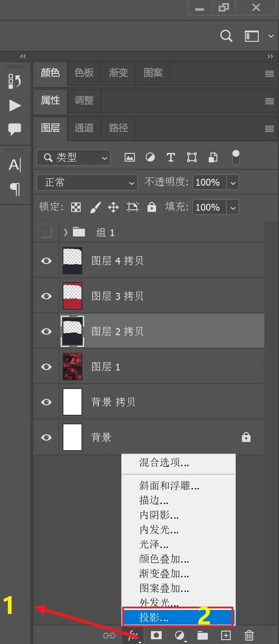This screenshot has width=279, height=644.
Task: Click the 不透明度 100% value field
Action: click(210, 183)
